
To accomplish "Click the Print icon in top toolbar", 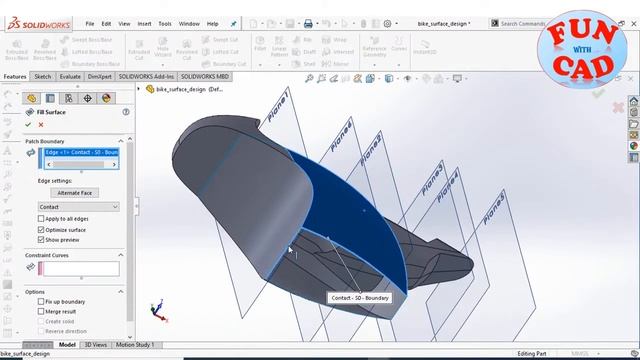I will pyautogui.click(x=308, y=24).
